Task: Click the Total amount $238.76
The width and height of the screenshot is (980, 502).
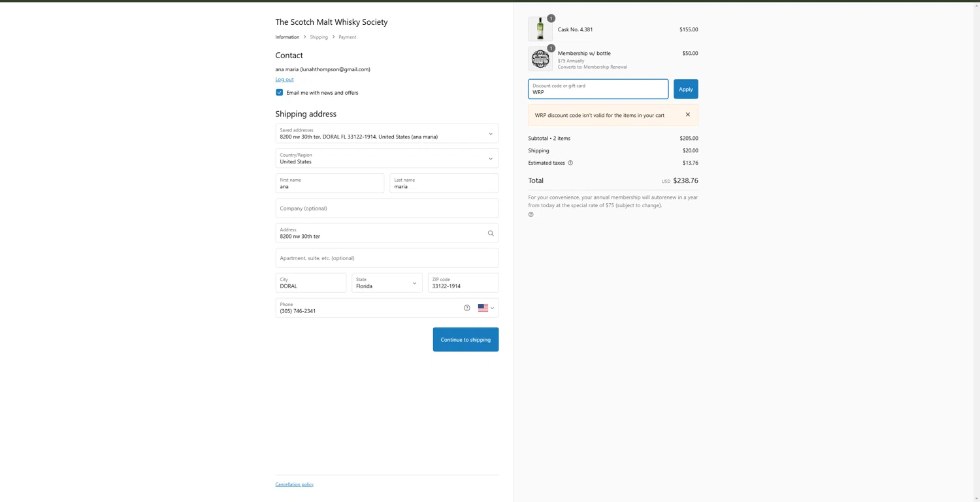Action: (685, 181)
